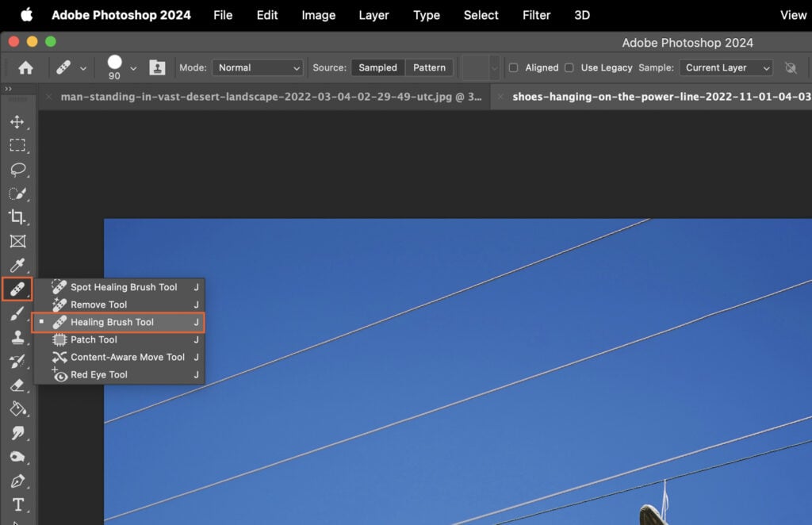Enable the Use Legacy checkbox

569,67
